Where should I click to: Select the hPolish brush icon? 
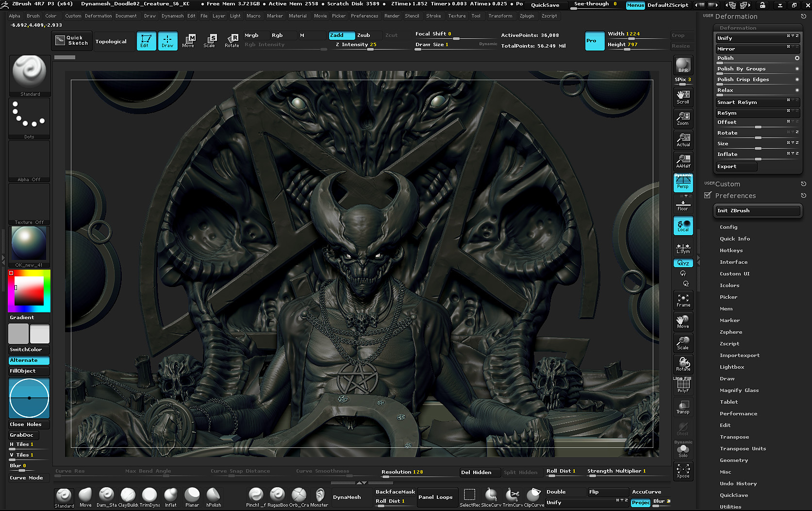tap(213, 498)
